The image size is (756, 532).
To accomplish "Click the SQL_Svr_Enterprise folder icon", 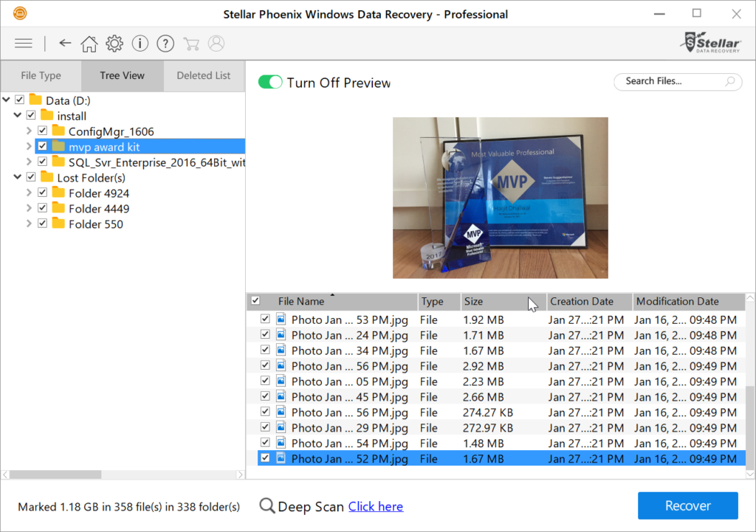I will [x=58, y=162].
